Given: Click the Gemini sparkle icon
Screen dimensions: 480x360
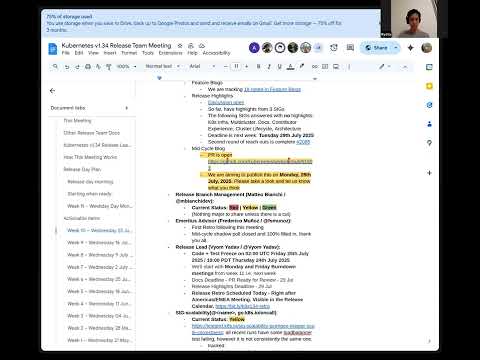Looking at the screenshot, I should (411, 48).
